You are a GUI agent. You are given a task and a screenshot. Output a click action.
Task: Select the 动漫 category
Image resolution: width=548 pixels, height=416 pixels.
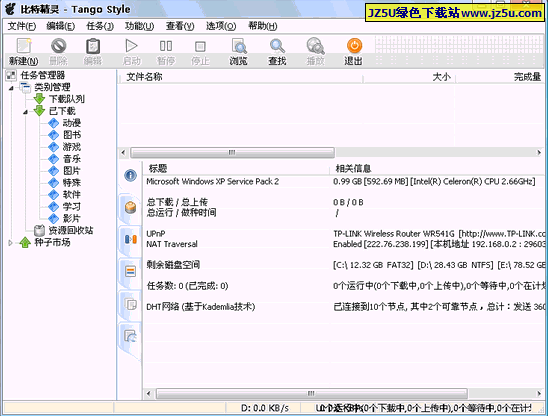[x=72, y=123]
